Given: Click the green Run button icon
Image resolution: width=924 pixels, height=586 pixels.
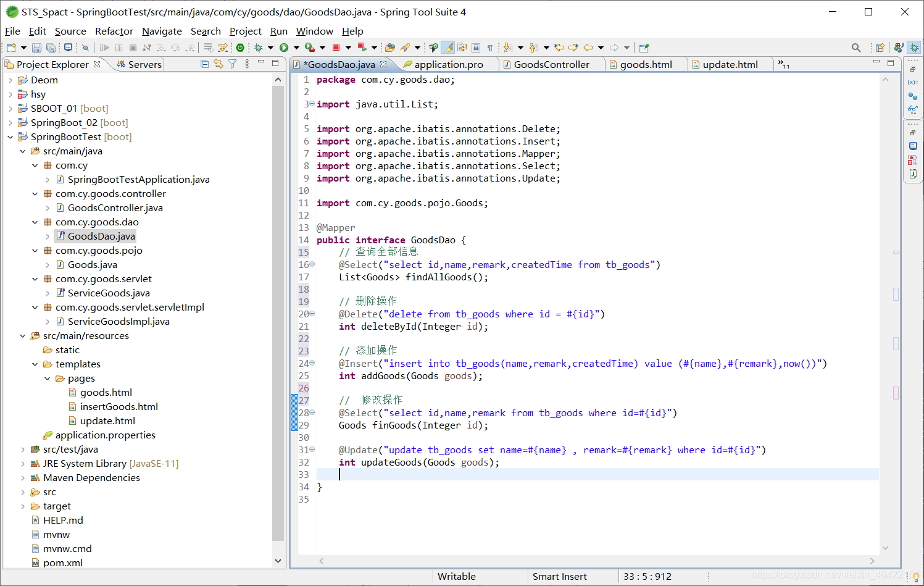Looking at the screenshot, I should [284, 48].
